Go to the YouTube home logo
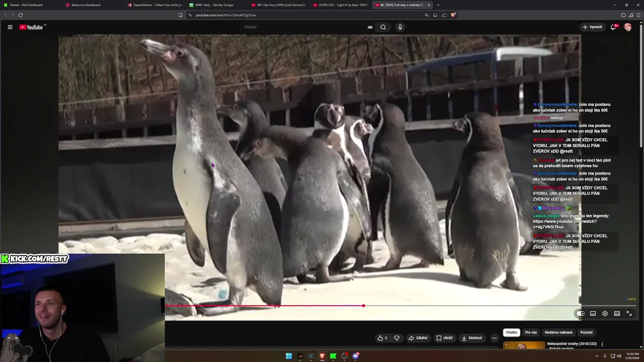The image size is (644, 362). point(31,27)
